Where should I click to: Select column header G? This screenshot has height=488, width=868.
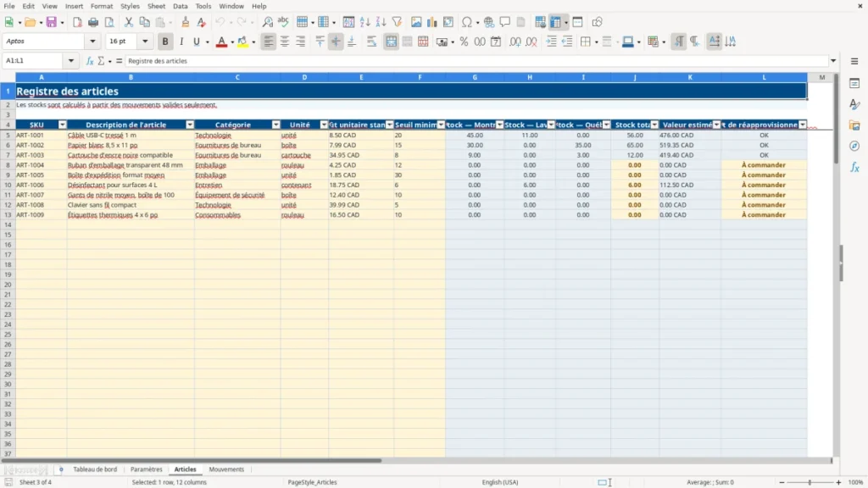point(475,77)
